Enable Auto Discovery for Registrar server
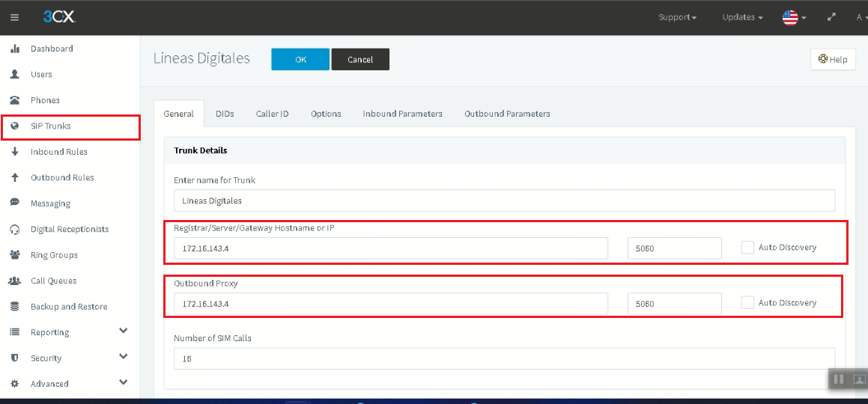868x404 pixels. pos(747,248)
